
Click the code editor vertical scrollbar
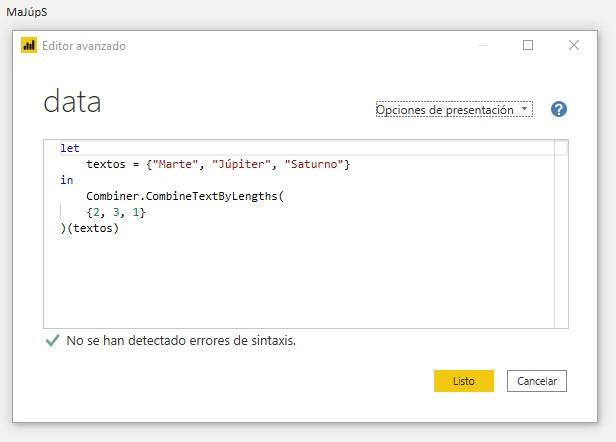561,234
